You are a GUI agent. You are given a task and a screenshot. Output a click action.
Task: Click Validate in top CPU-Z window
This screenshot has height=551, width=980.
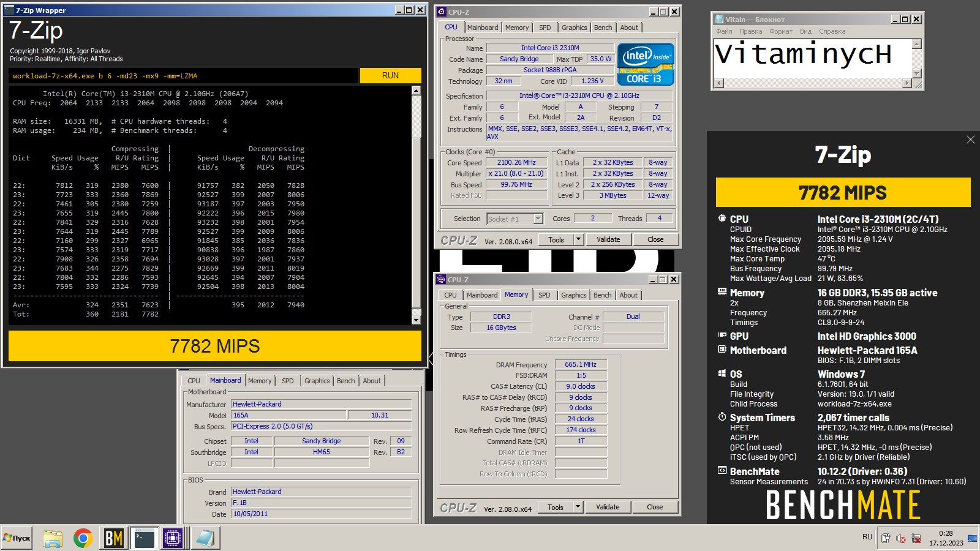[608, 239]
